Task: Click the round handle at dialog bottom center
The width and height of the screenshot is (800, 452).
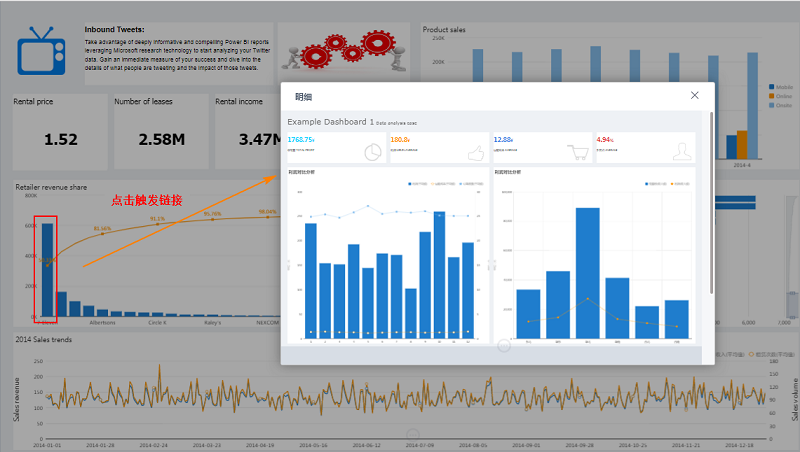Action: [x=503, y=346]
